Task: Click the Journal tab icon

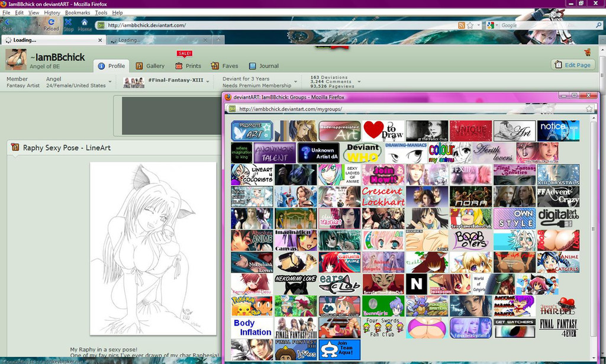Action: (252, 66)
